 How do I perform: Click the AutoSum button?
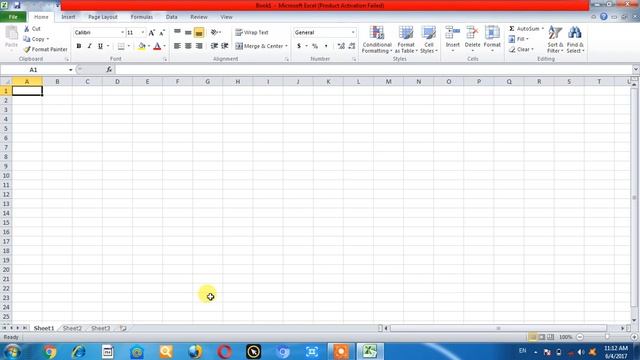[524, 29]
